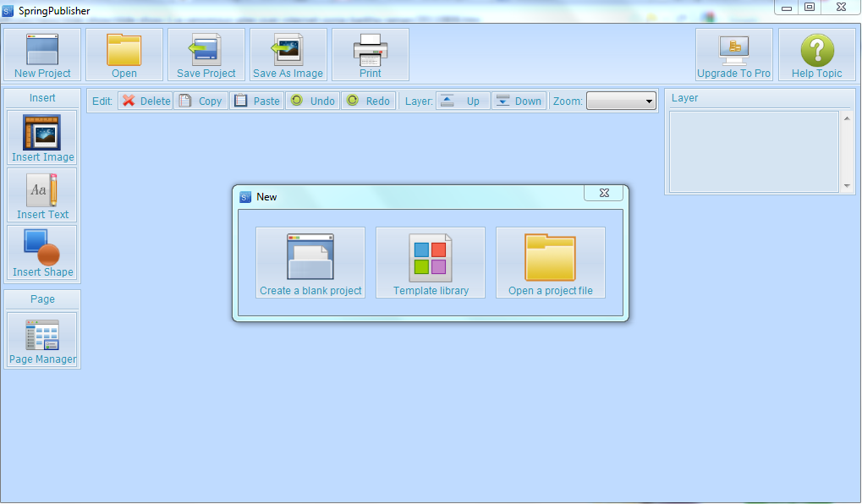Choose the Insert Image tool
This screenshot has width=862, height=504.
(x=42, y=137)
